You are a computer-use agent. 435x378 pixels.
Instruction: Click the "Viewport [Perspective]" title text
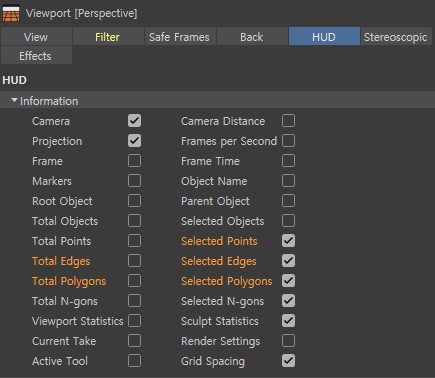pos(82,13)
